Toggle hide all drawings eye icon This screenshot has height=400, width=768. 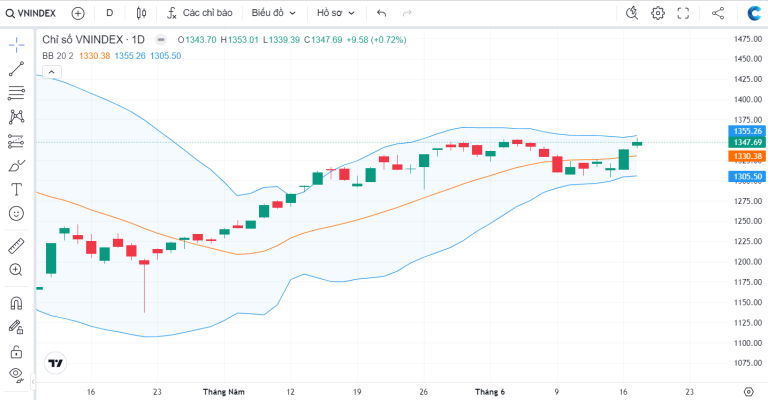pyautogui.click(x=16, y=375)
